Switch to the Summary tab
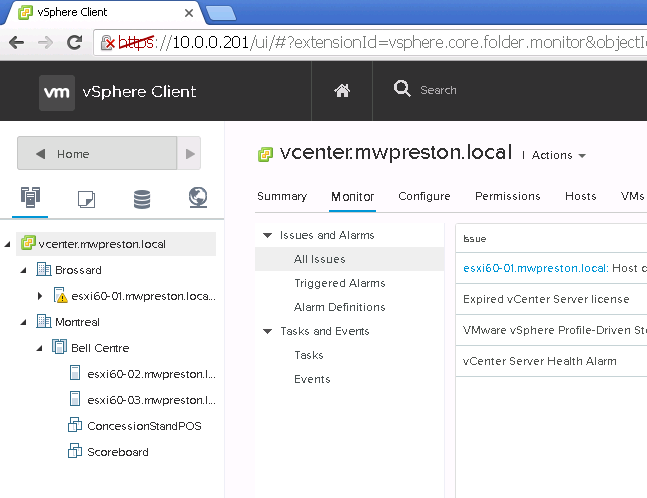Screen dimensions: 647x498 pyautogui.click(x=282, y=196)
